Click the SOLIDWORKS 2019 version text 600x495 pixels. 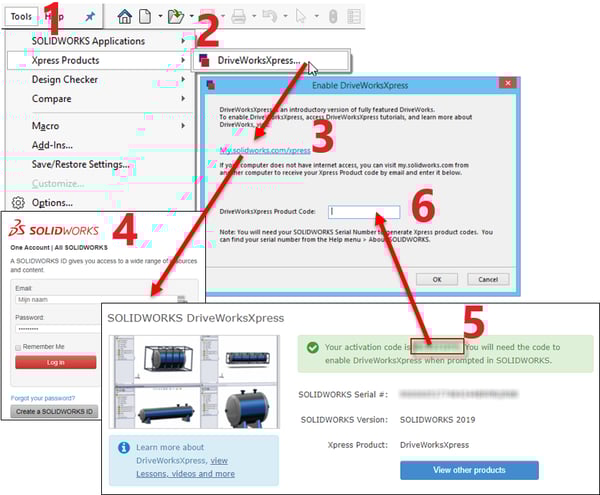click(x=437, y=420)
